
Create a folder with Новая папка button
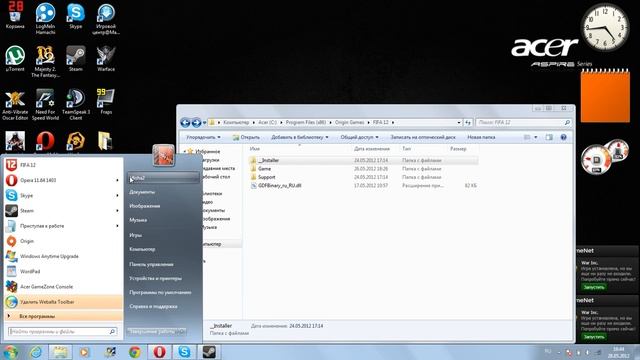[x=481, y=137]
